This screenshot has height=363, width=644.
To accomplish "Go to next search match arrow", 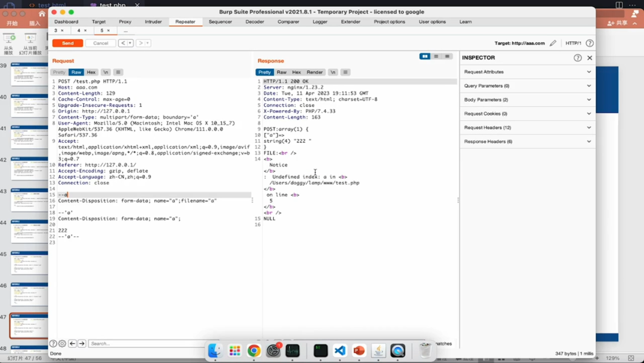I will coord(82,343).
